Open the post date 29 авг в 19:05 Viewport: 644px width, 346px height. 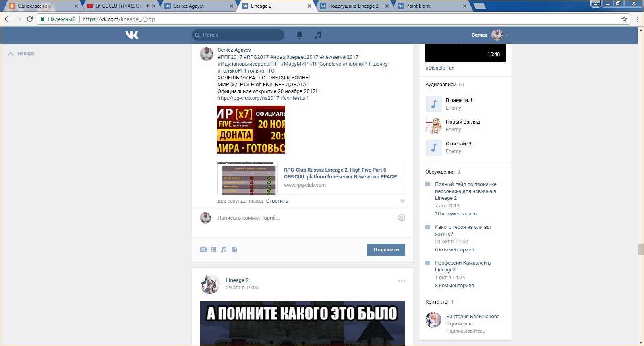coord(242,288)
